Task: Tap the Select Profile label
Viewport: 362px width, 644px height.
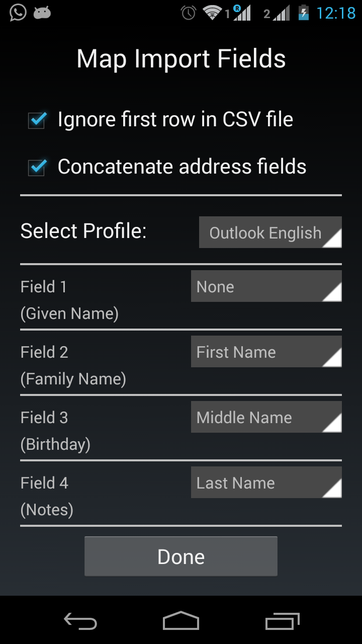Action: (83, 231)
